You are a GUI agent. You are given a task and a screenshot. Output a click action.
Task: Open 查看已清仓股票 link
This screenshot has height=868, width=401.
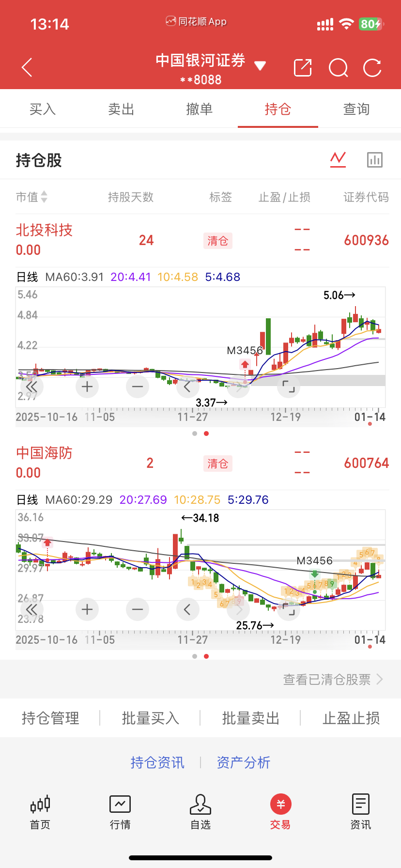pyautogui.click(x=333, y=680)
